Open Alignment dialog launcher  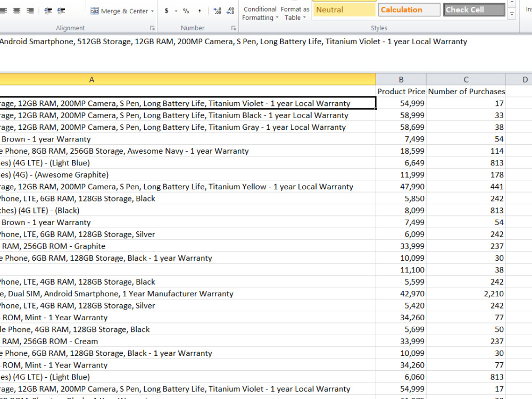click(152, 28)
